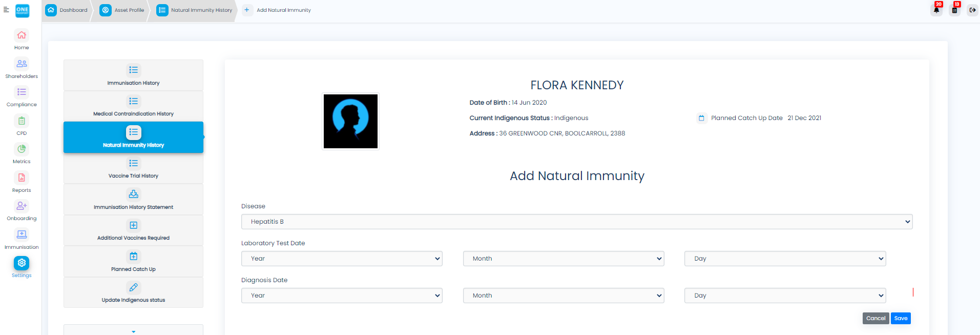Image resolution: width=980 pixels, height=335 pixels.
Task: Select the Natural Immunity History panel item
Action: [133, 137]
